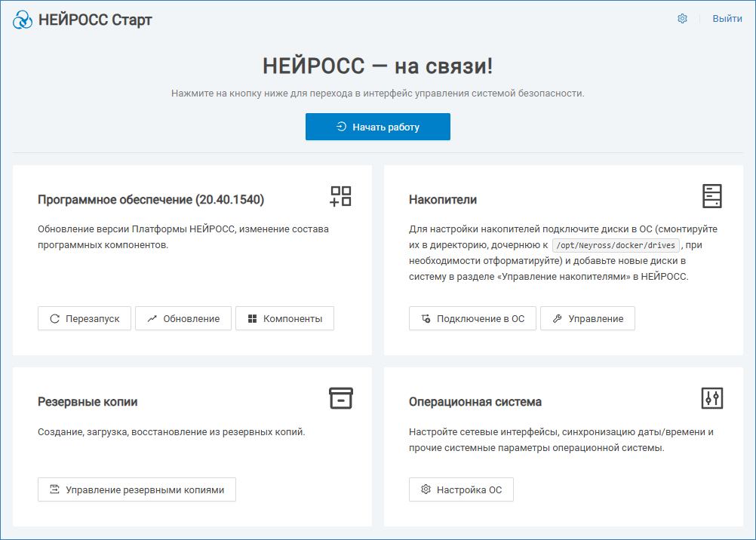The image size is (756, 540).
Task: Open drive Управление button
Action: tap(588, 318)
